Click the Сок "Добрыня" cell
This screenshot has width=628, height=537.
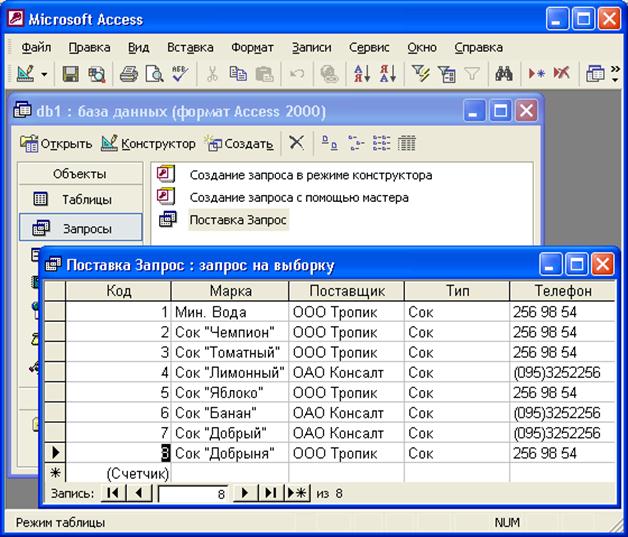[230, 453]
